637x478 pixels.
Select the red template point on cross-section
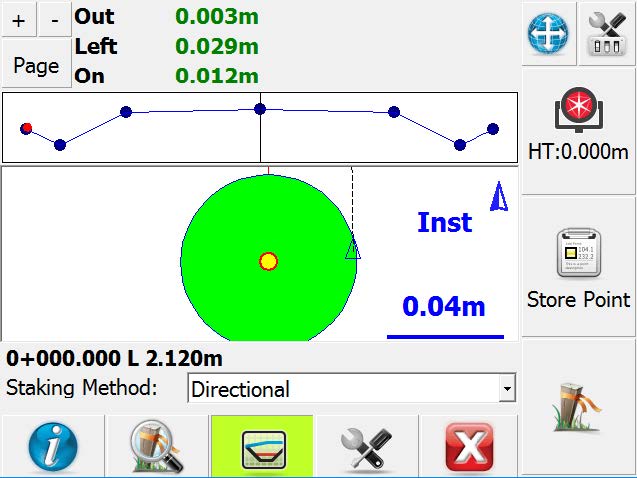(27, 128)
